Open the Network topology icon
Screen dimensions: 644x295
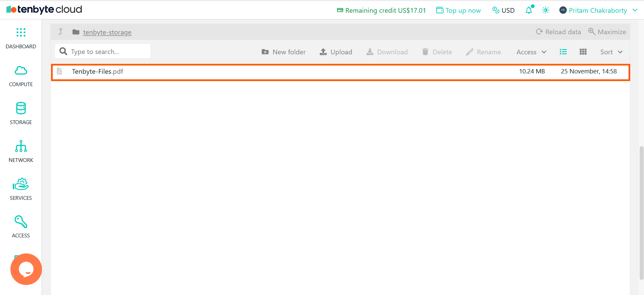click(x=21, y=146)
